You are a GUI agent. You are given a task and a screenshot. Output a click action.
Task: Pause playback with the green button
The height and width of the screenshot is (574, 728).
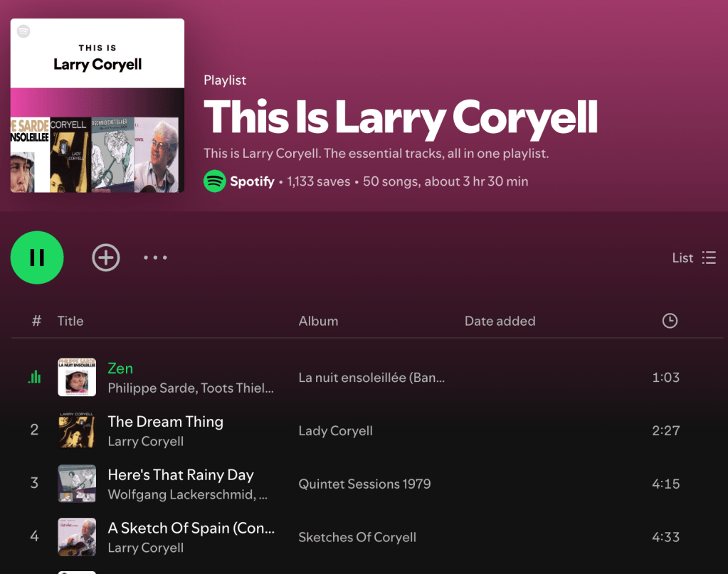pos(37,257)
